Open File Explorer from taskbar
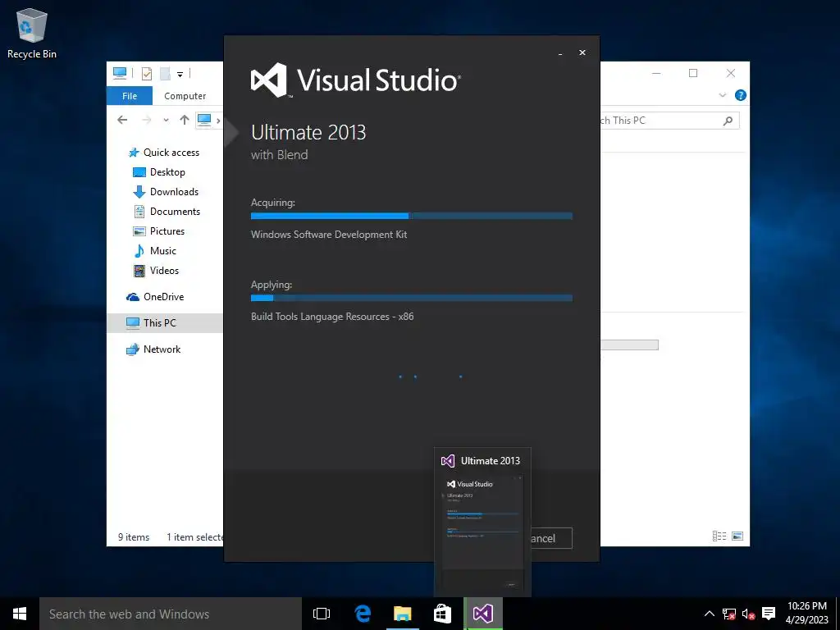 coord(402,614)
